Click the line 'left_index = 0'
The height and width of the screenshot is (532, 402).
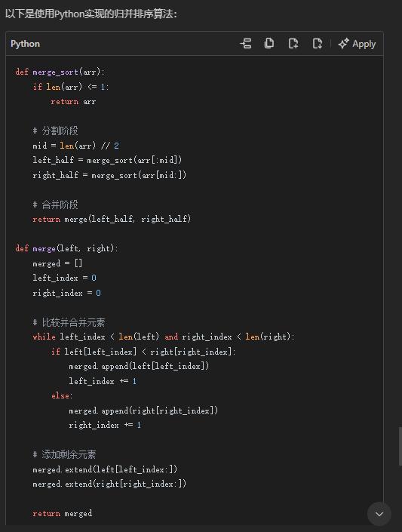coord(64,278)
